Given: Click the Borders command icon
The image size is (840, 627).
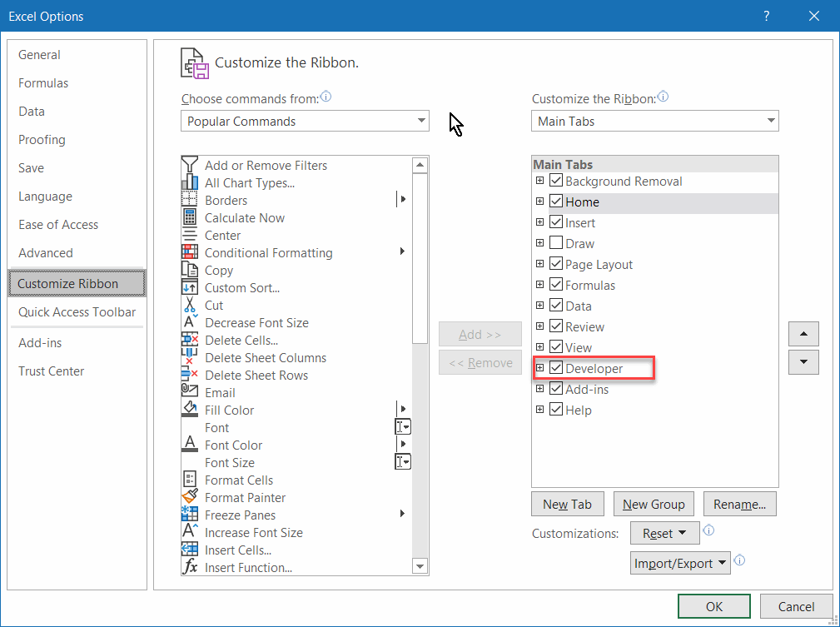Looking at the screenshot, I should coord(190,200).
